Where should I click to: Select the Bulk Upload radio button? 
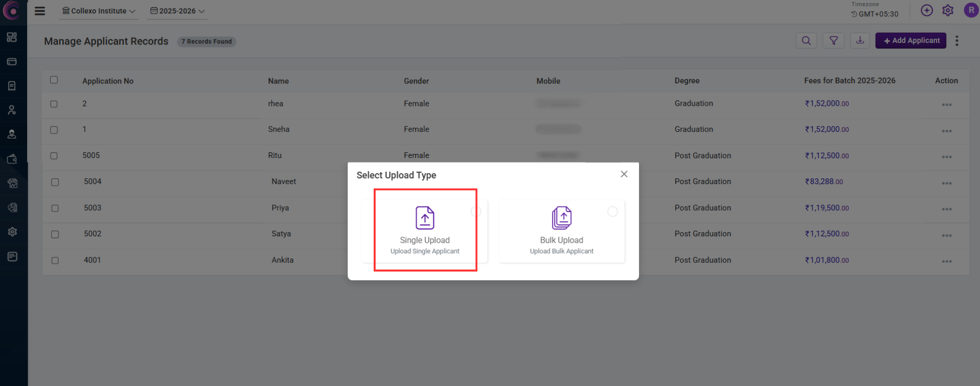612,212
